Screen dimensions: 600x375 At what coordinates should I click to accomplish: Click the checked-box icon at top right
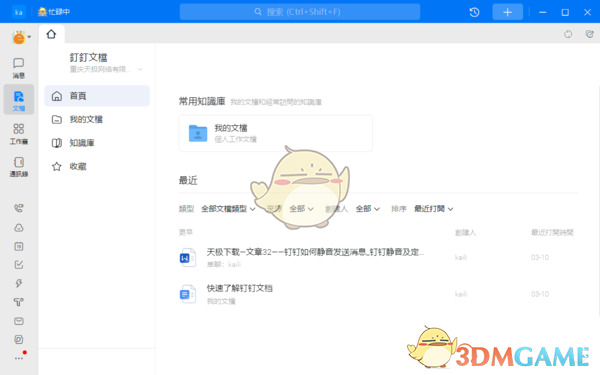click(x=590, y=34)
